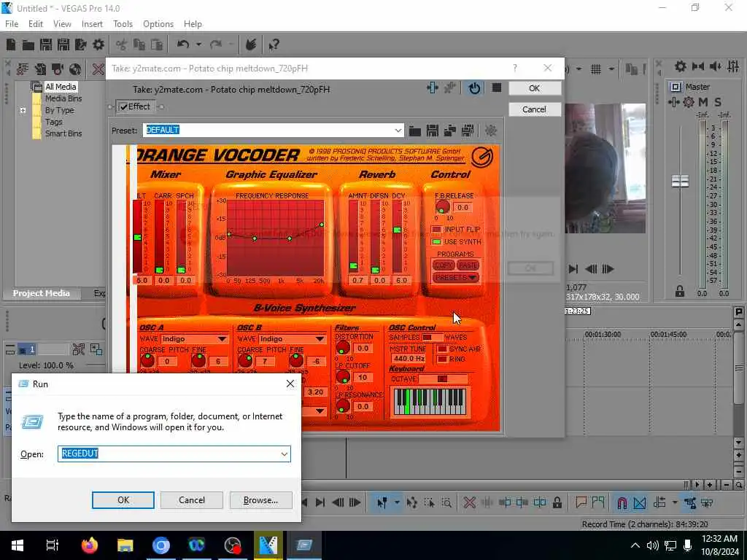Open Firefox from the taskbar
This screenshot has width=747, height=560.
pos(89,545)
